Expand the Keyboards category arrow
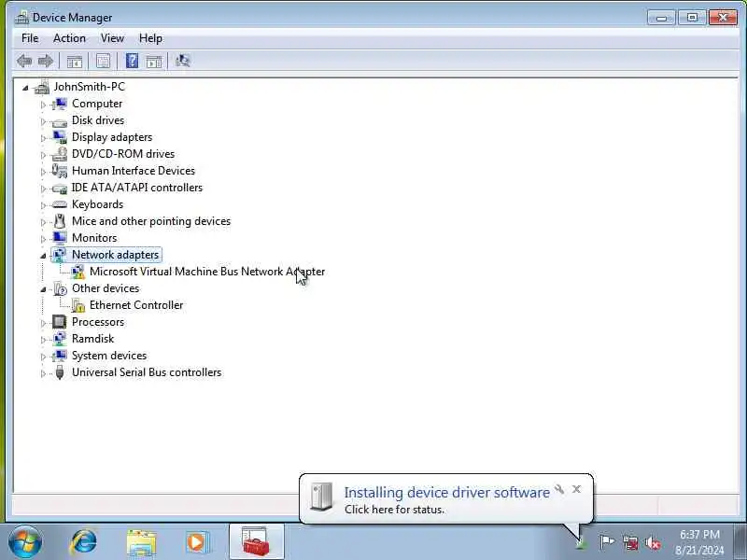The image size is (747, 560). point(43,205)
